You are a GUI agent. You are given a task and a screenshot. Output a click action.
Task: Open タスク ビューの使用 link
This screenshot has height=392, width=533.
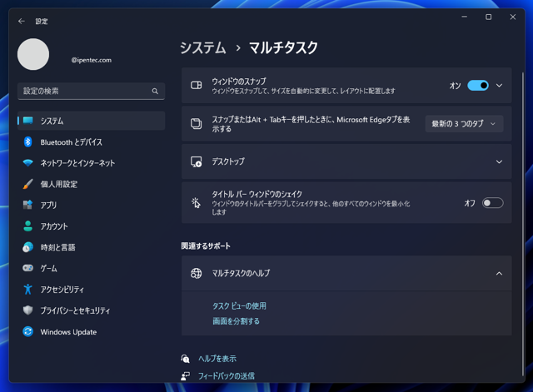click(x=239, y=305)
